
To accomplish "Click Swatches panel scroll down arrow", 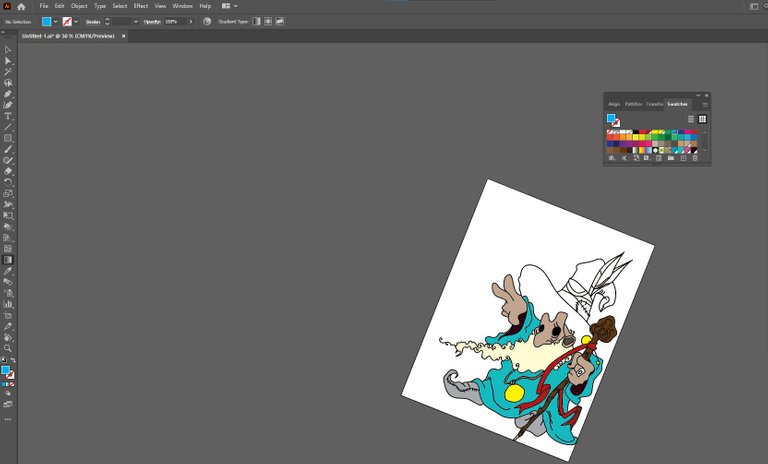I will click(x=705, y=150).
